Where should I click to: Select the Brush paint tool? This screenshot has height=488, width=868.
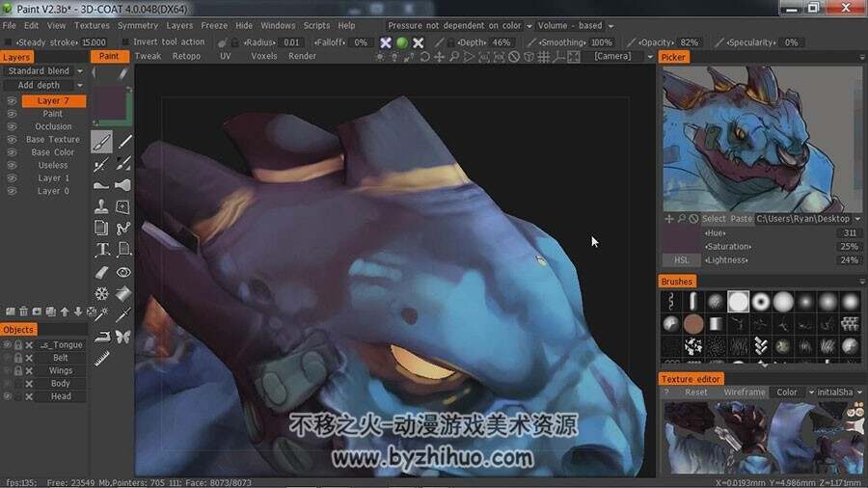click(x=102, y=142)
